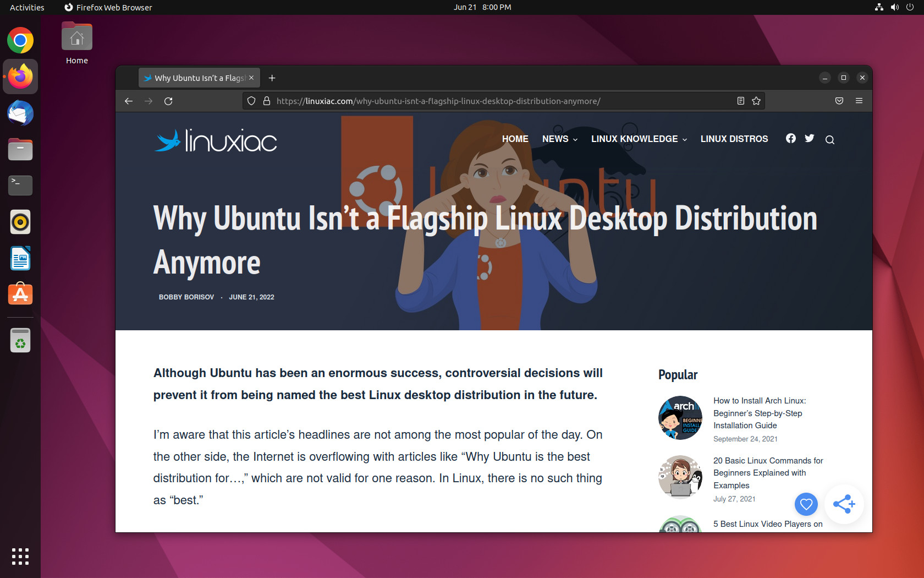Close the 'Why Ubuntu Isn't a Flagship' tab
924x578 pixels.
pos(251,78)
